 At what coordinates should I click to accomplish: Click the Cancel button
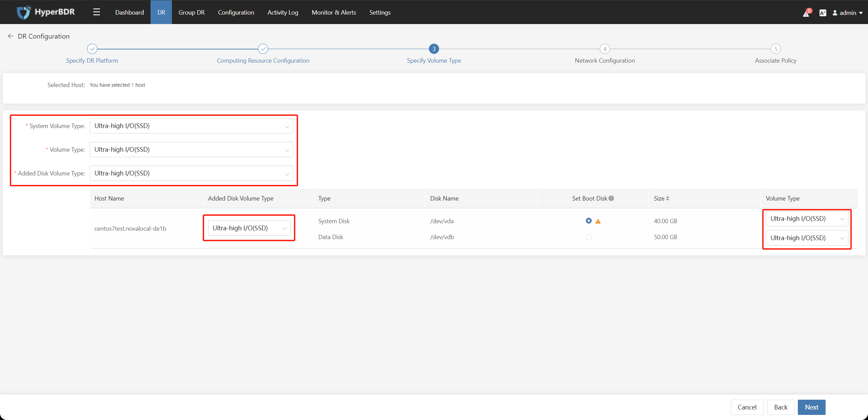pyautogui.click(x=747, y=407)
